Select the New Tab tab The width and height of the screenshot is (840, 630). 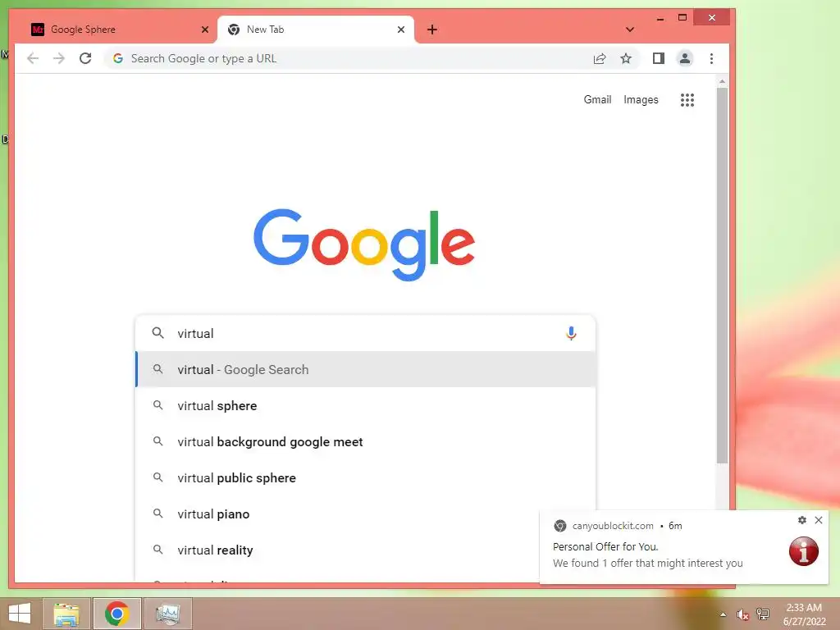[316, 30]
